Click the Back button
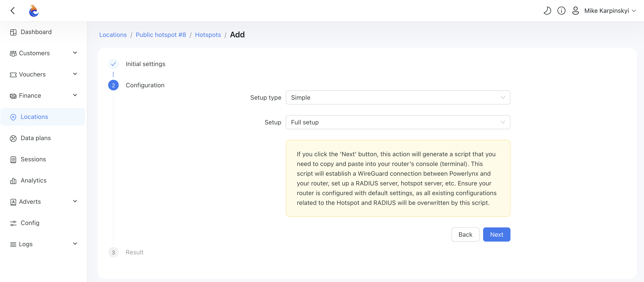 [465, 234]
